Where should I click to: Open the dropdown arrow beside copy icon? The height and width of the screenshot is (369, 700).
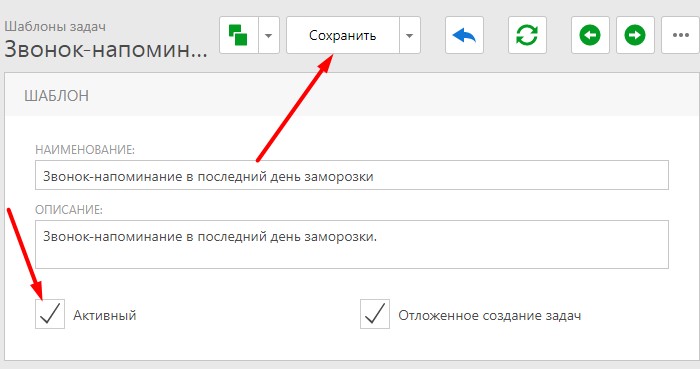(269, 35)
